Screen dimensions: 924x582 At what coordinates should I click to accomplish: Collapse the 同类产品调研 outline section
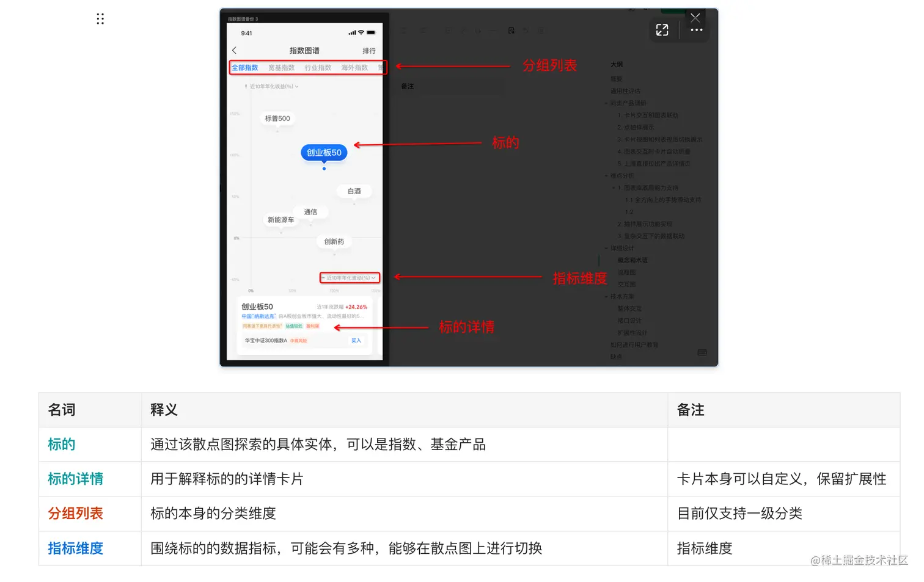pyautogui.click(x=606, y=103)
